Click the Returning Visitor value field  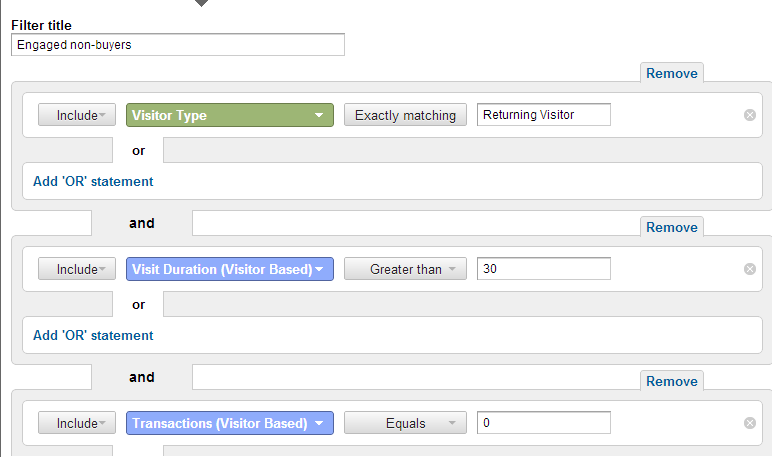click(543, 115)
